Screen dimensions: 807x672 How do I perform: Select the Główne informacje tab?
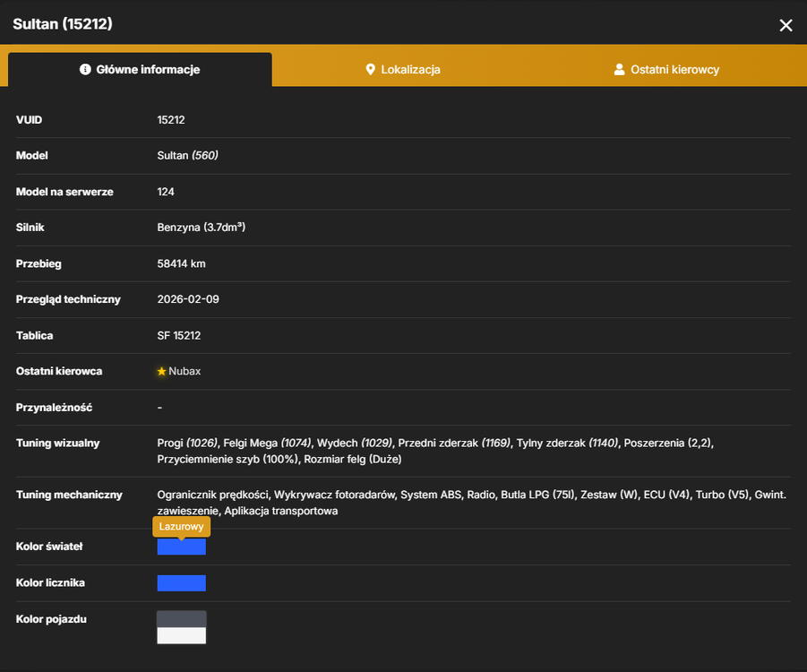pyautogui.click(x=140, y=70)
